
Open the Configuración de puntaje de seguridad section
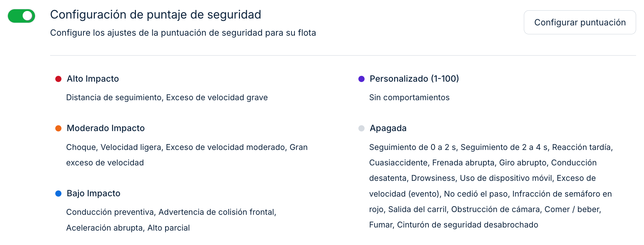coord(156,14)
